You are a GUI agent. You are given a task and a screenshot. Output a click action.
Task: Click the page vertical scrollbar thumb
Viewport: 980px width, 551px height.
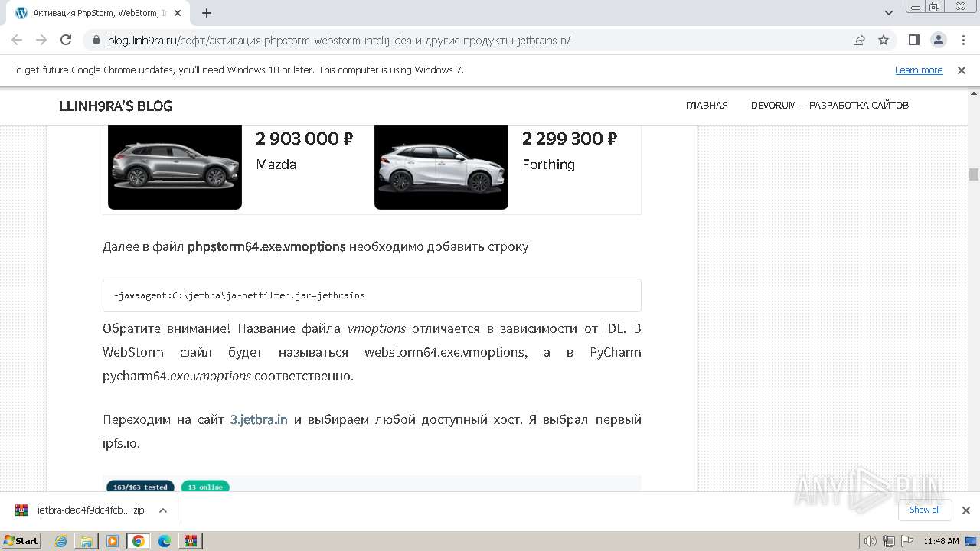974,174
